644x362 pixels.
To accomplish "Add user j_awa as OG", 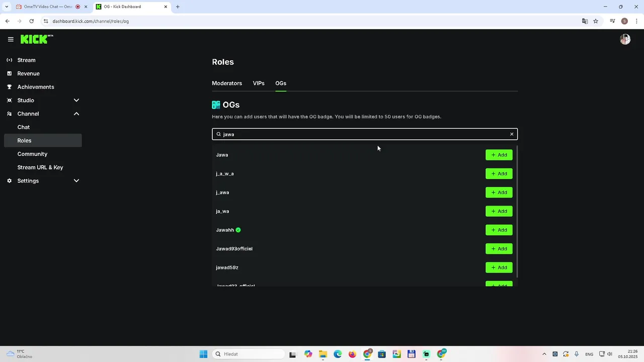I will point(499,193).
